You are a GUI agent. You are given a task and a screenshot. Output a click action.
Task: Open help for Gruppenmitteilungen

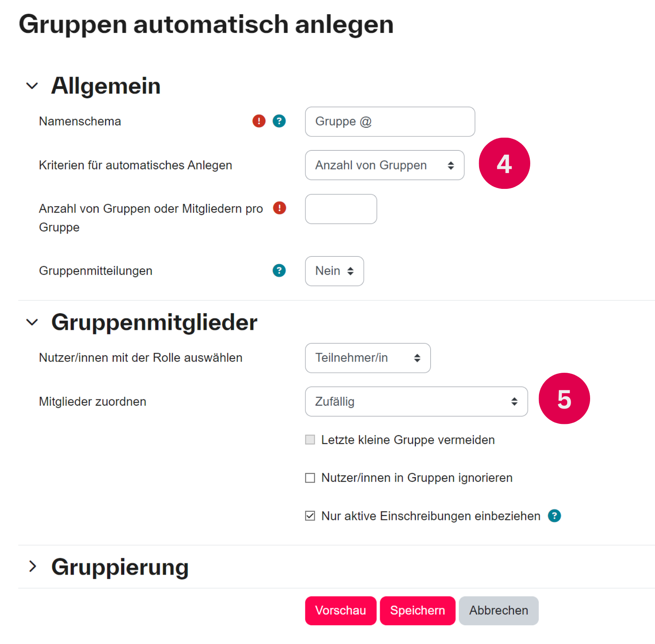pyautogui.click(x=279, y=271)
